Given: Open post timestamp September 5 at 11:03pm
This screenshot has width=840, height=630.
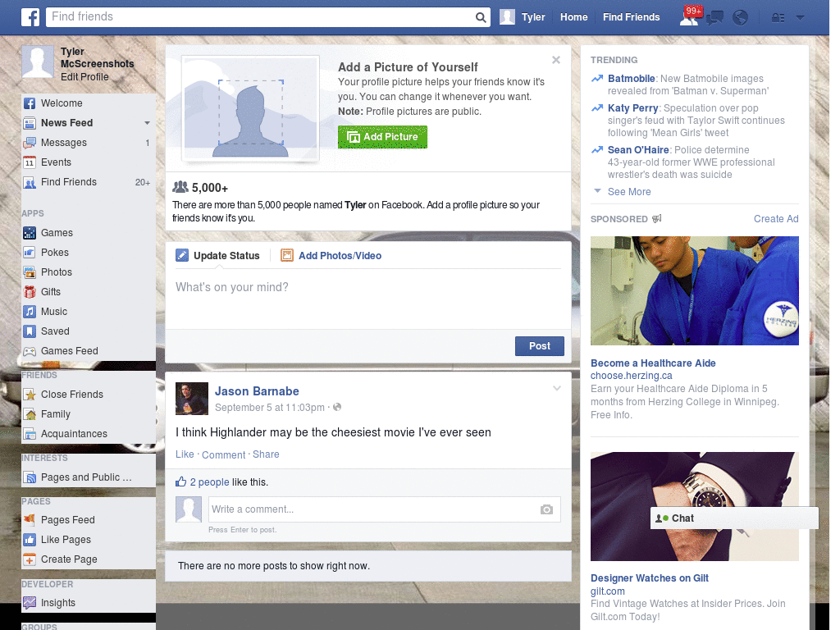Looking at the screenshot, I should tap(269, 407).
